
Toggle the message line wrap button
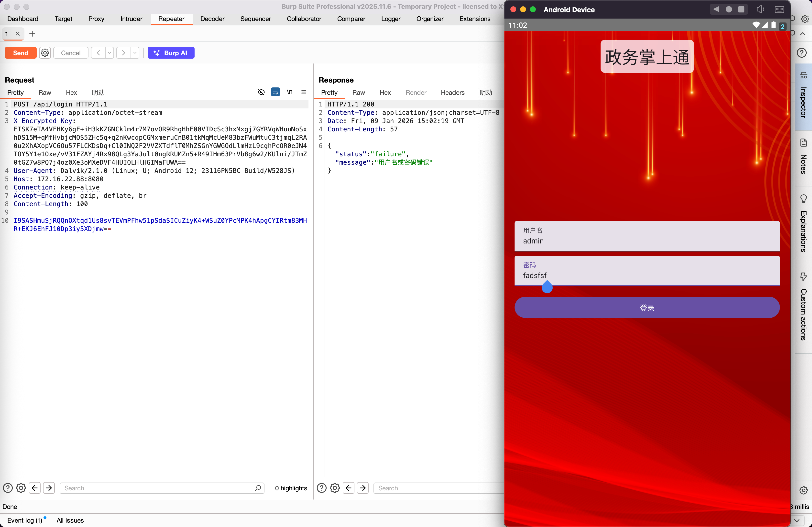point(275,92)
